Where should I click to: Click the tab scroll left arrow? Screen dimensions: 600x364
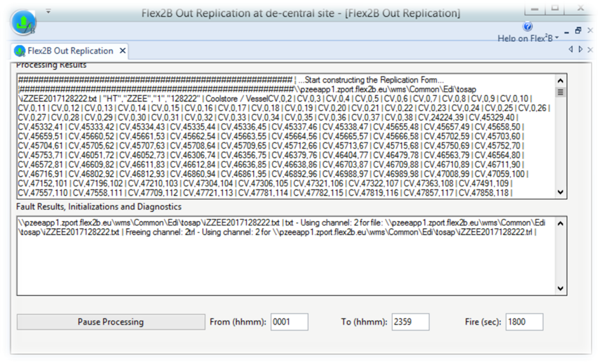point(571,50)
